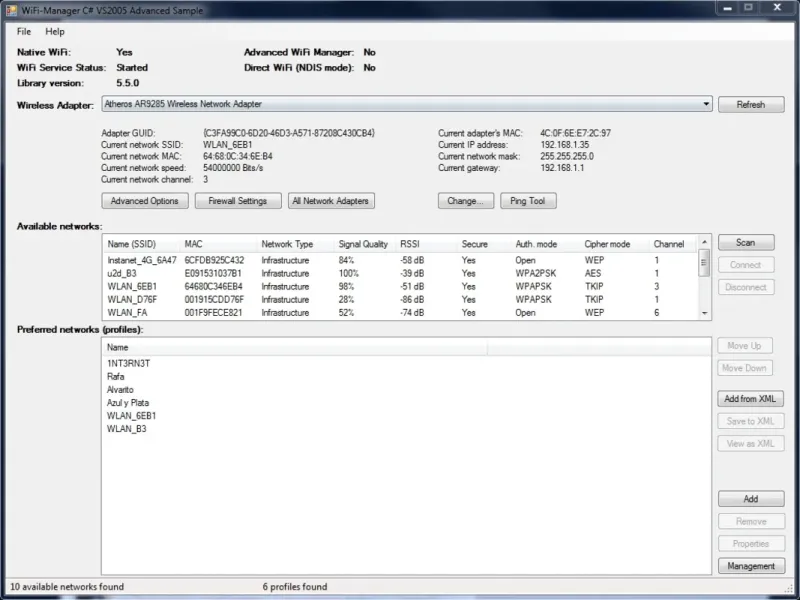Open Advanced Options
800x600 pixels.
click(x=145, y=201)
